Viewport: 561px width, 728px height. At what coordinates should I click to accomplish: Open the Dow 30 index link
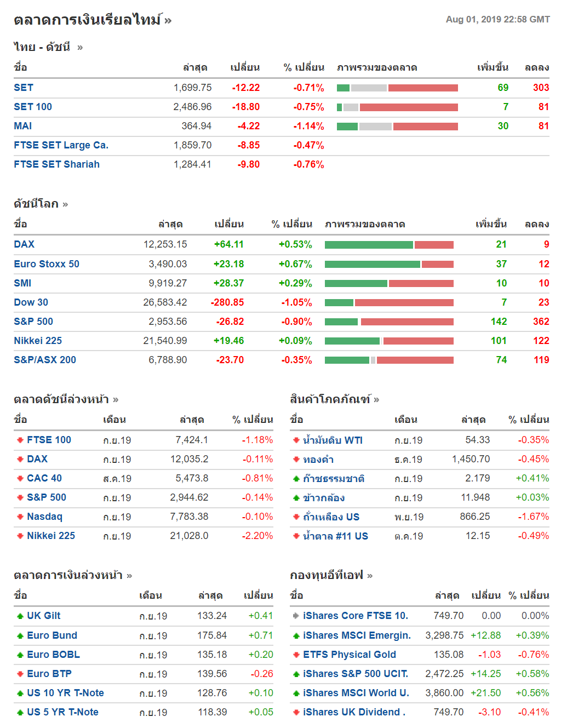[31, 302]
